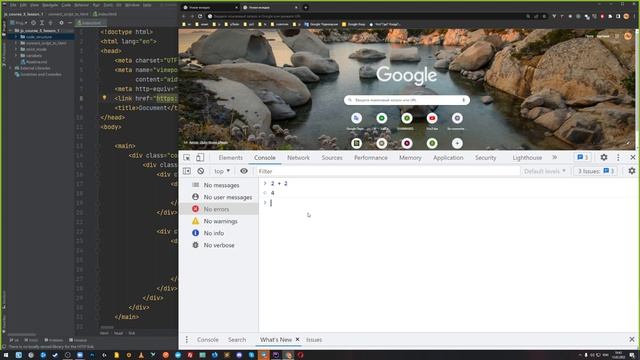Open DevTools settings gear in the tab bar

tap(604, 158)
